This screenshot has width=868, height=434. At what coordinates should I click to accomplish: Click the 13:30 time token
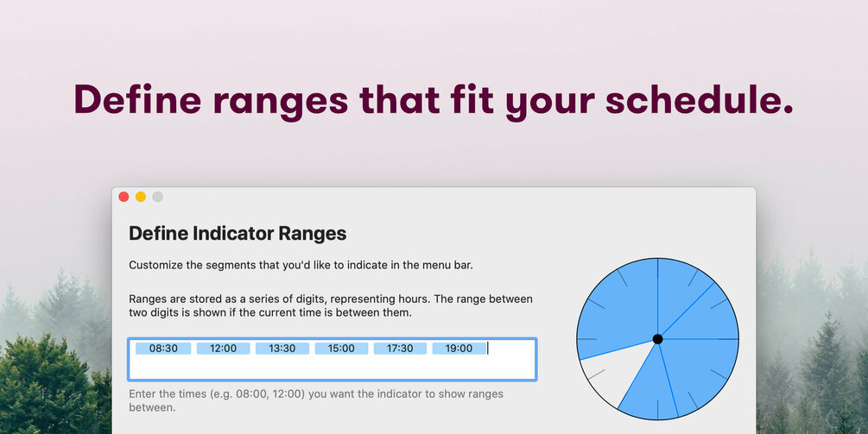pyautogui.click(x=282, y=349)
